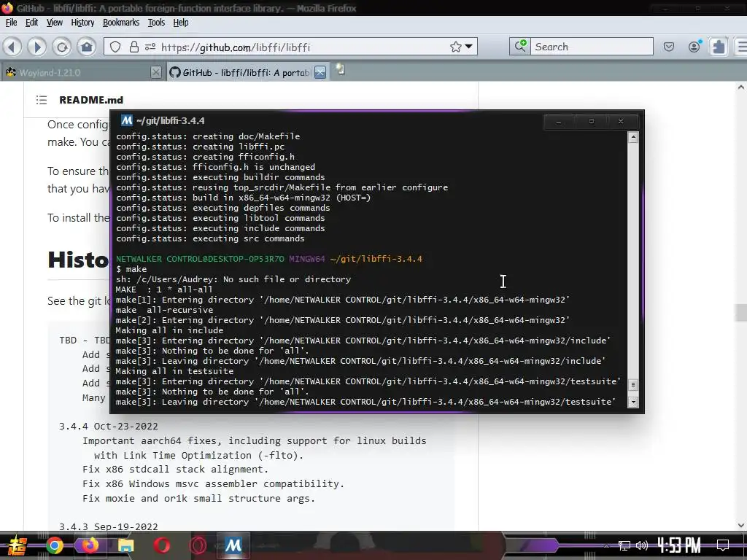This screenshot has width=747, height=560.
Task: Click terminal scrollbar up arrow
Action: point(633,138)
